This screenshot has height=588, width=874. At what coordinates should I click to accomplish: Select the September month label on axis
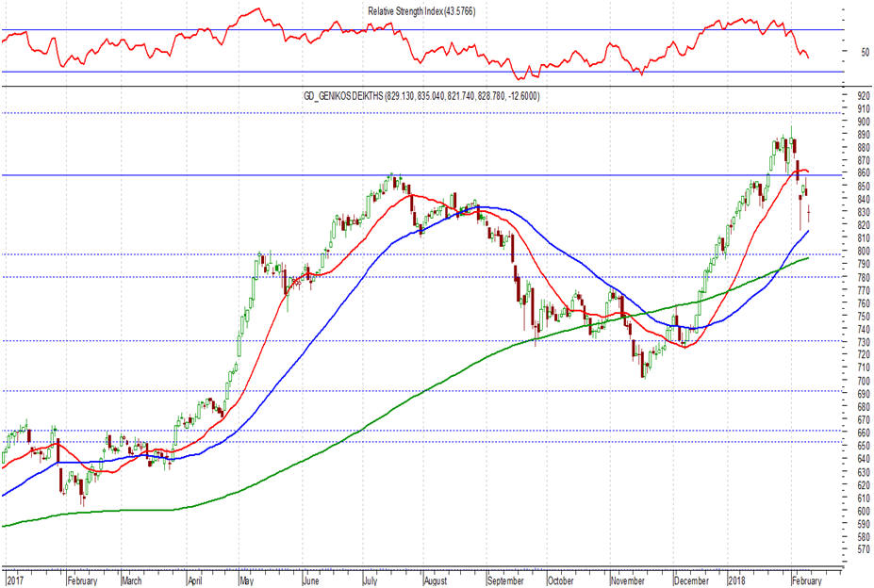click(505, 580)
